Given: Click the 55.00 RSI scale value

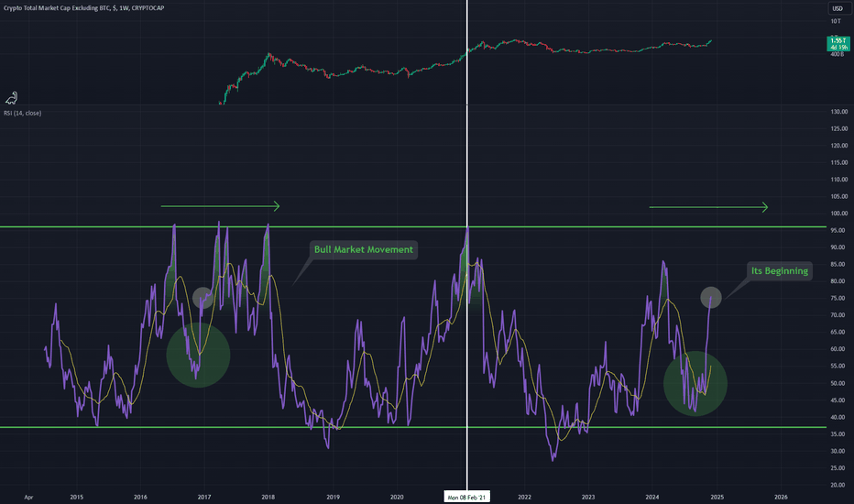Looking at the screenshot, I should click(838, 367).
